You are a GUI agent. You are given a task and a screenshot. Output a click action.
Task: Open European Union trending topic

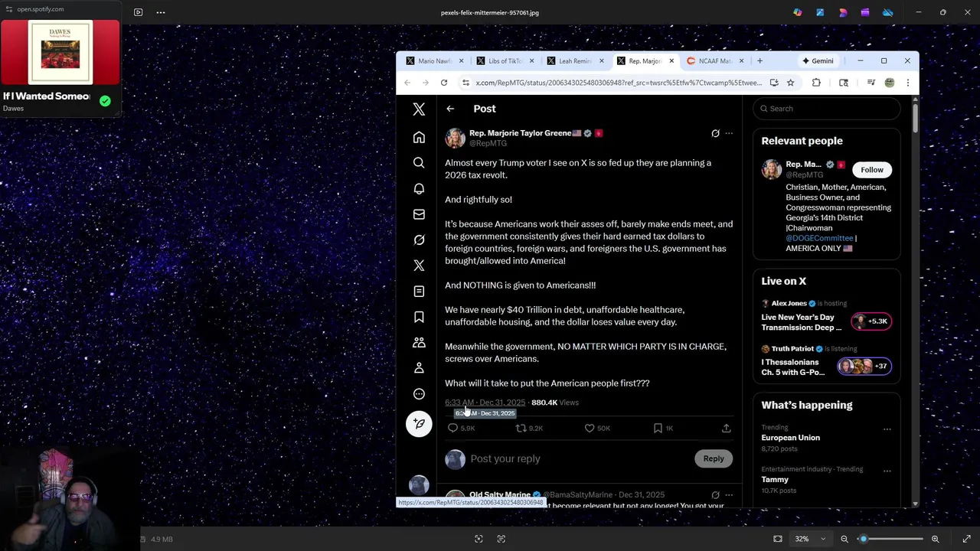click(x=790, y=438)
